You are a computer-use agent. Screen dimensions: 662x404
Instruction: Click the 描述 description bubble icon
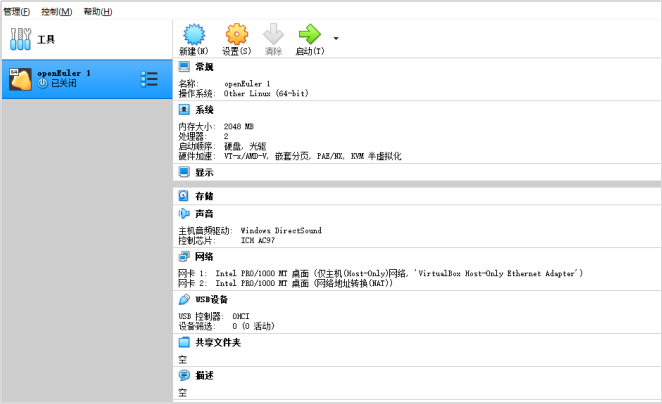coord(184,375)
